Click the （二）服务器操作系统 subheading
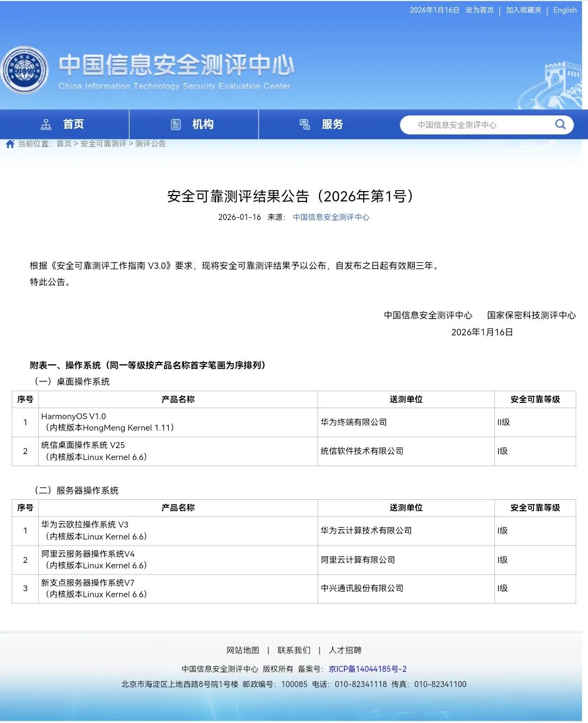The width and height of the screenshot is (588, 723). [75, 491]
